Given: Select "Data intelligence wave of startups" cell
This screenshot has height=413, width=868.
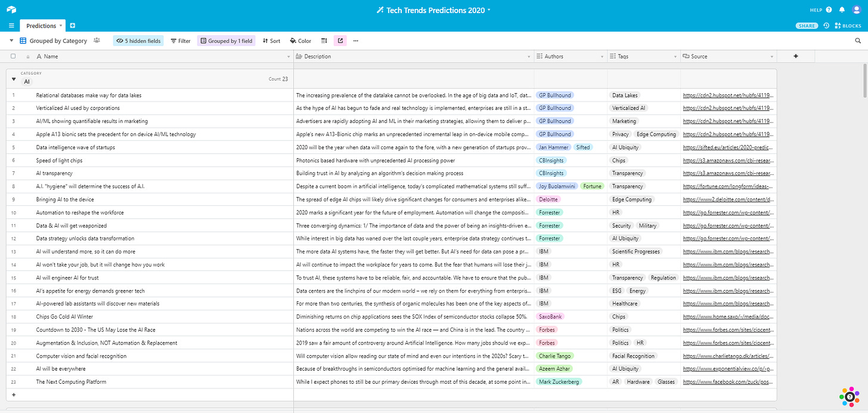Looking at the screenshot, I should 150,147.
